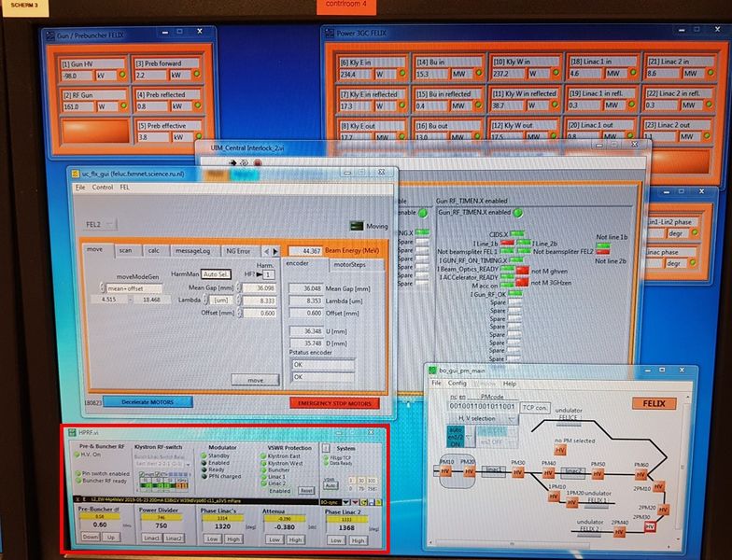Click the HPRF.vi window title icon

tap(72, 433)
